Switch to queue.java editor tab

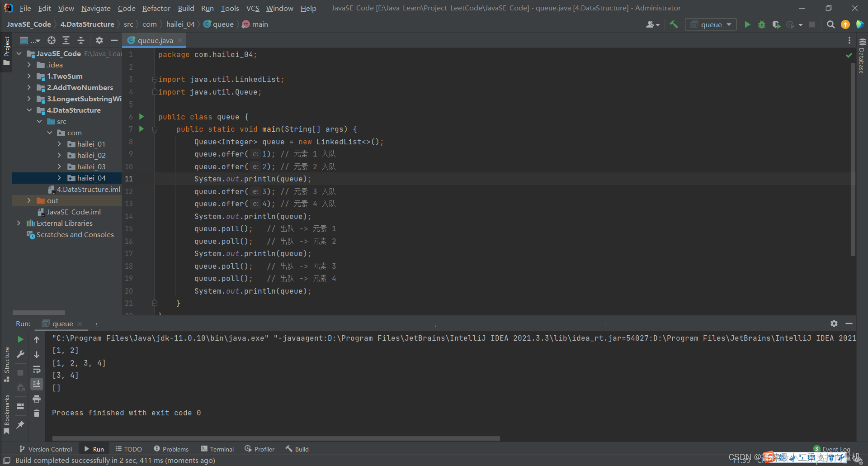click(155, 40)
